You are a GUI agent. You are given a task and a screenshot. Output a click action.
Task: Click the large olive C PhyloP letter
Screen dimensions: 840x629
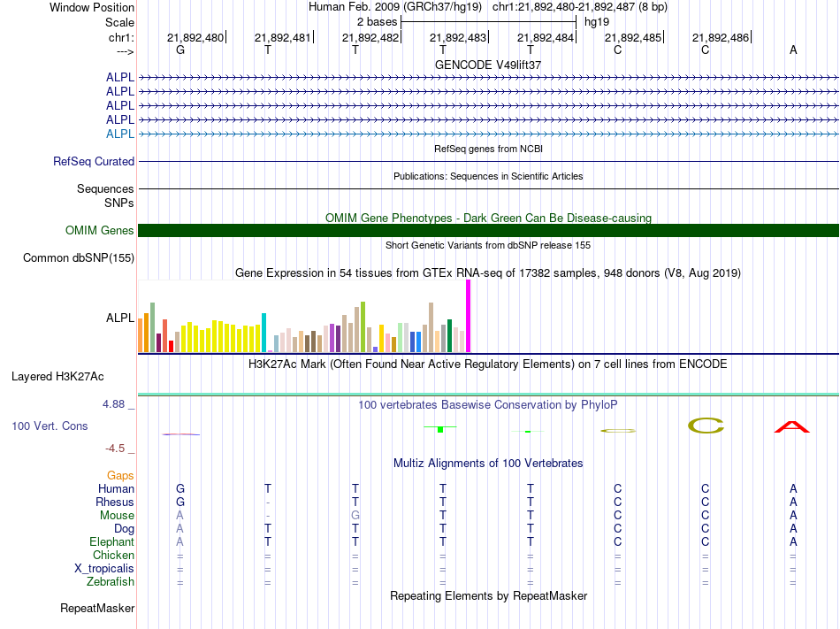(x=706, y=426)
